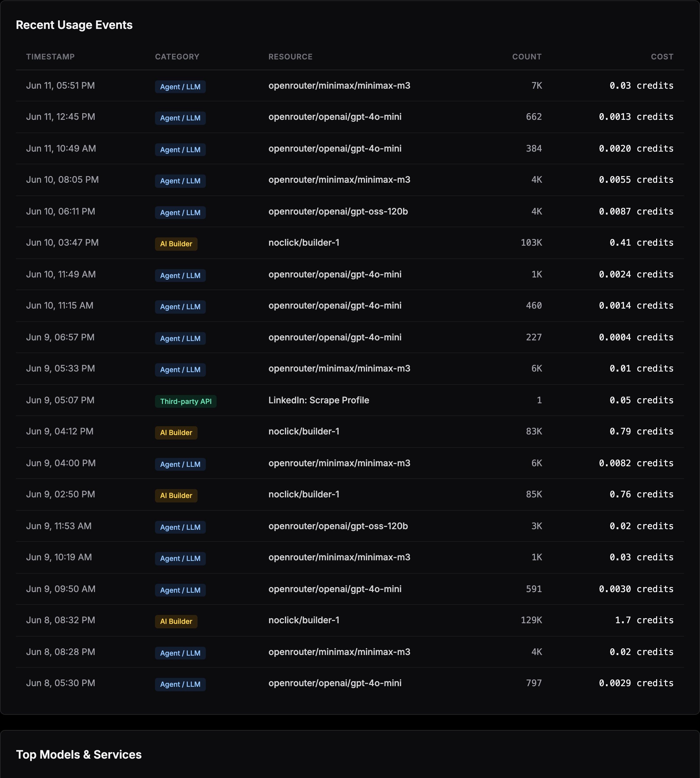
Task: Click AI Builder badge on Jun 10, 03:47 PM row
Action: coord(176,243)
